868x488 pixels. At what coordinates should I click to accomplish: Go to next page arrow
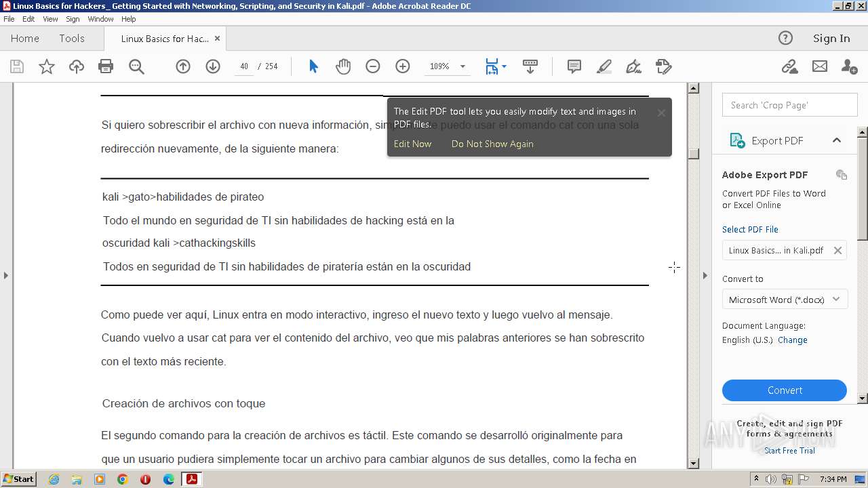[x=213, y=66]
